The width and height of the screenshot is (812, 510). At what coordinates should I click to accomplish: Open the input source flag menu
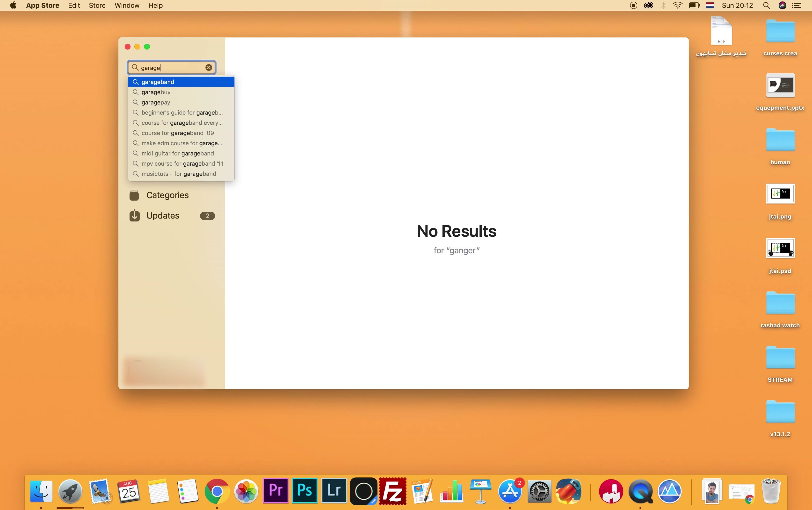point(710,5)
